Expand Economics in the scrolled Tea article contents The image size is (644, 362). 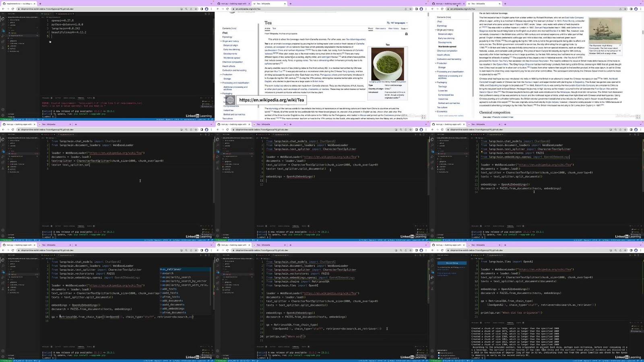point(436,112)
